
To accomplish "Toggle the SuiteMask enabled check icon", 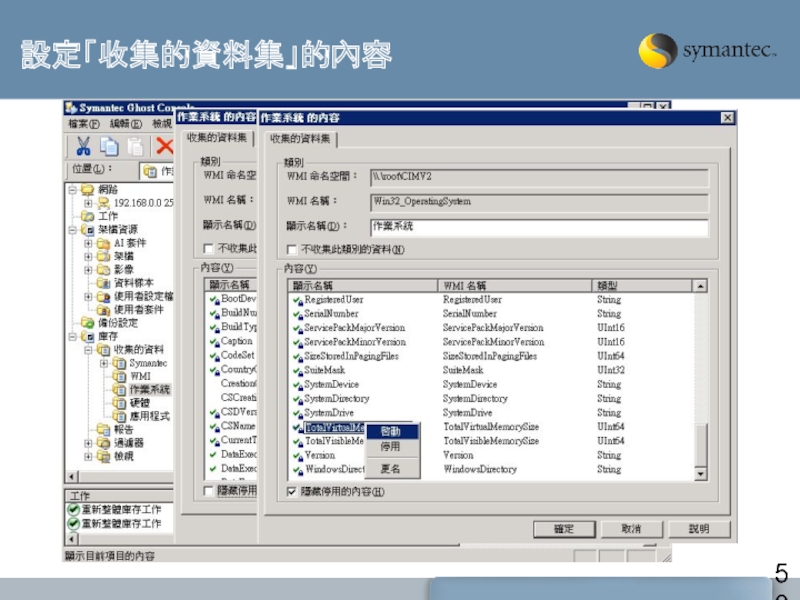I will tap(298, 371).
